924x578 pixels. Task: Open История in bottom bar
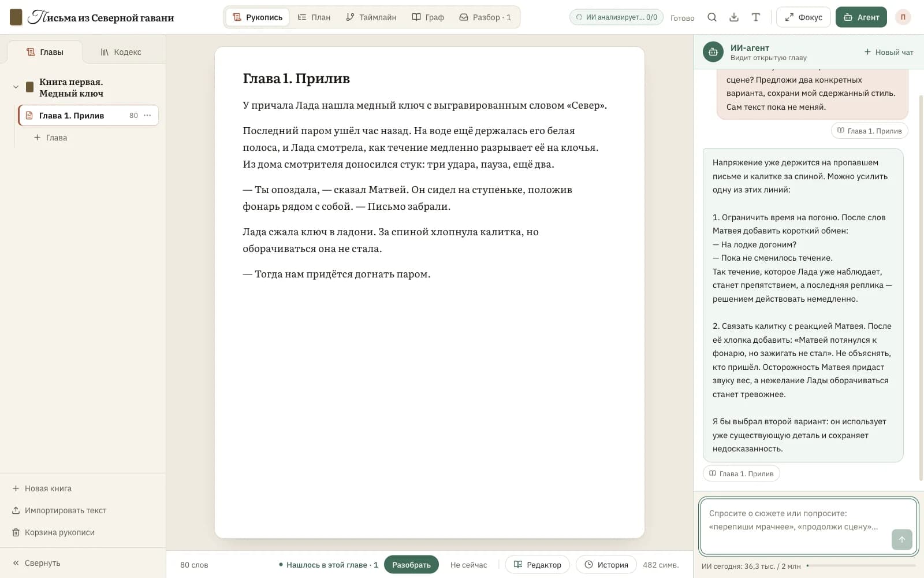[x=606, y=565]
